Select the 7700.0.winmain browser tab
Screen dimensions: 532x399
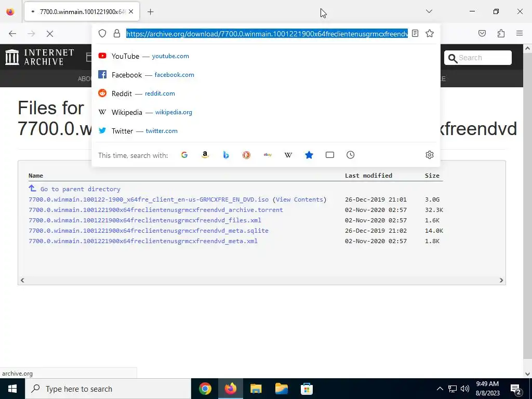coord(82,11)
